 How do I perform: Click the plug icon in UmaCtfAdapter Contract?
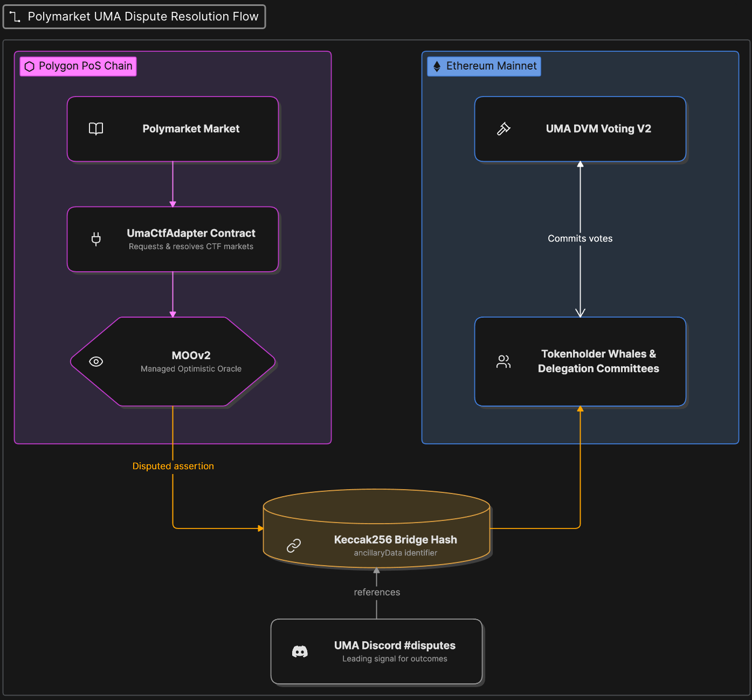coord(96,239)
